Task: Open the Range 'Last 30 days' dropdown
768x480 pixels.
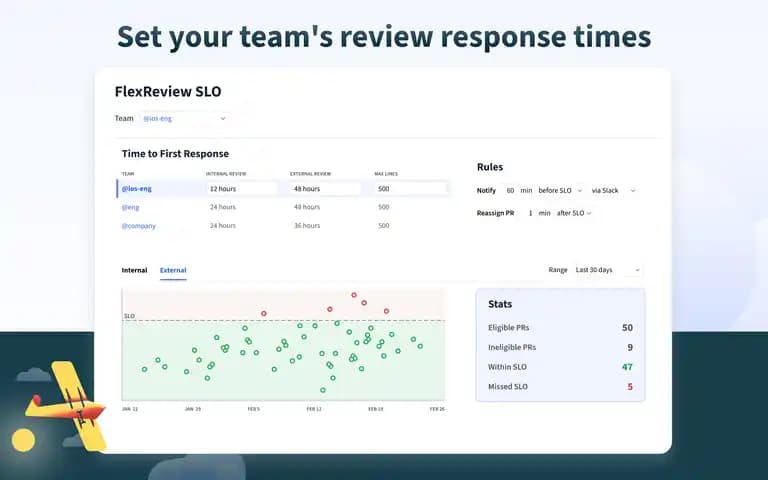Action: point(607,270)
